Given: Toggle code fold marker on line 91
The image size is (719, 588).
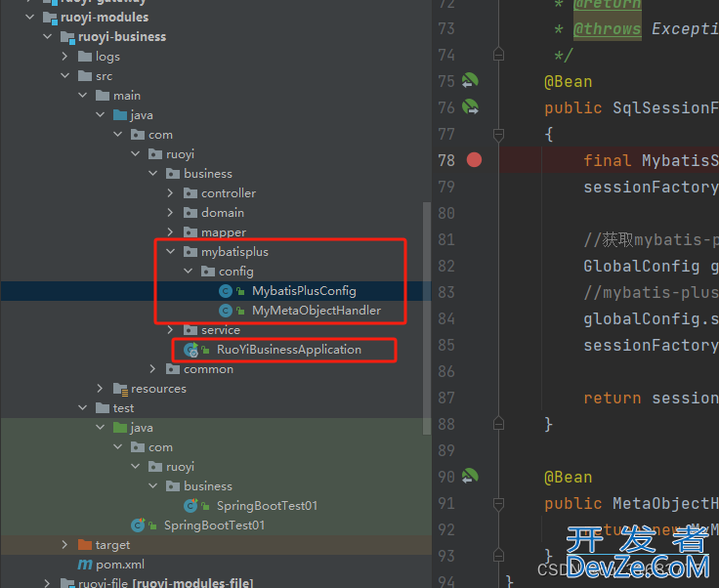Looking at the screenshot, I should [x=498, y=504].
